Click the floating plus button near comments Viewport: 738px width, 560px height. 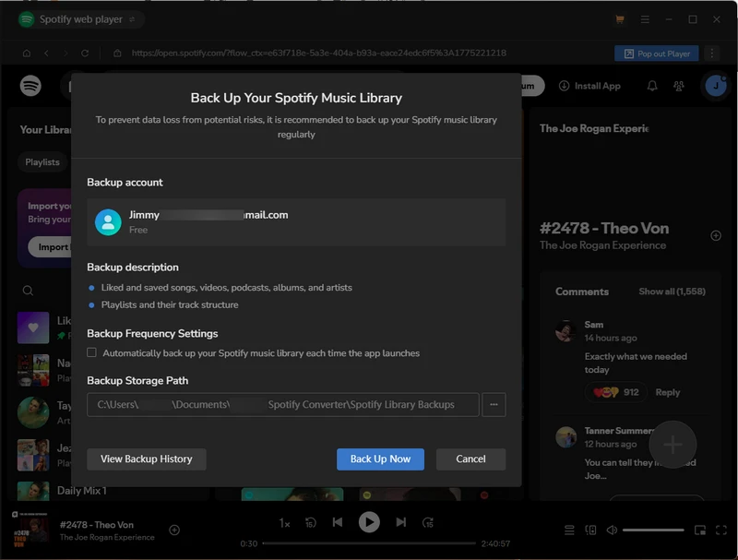click(673, 445)
